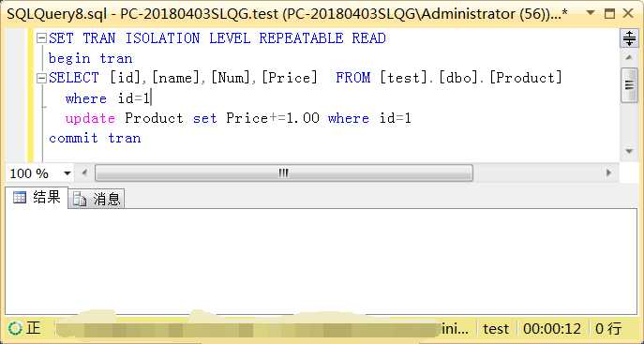Switch to the 消息 tab
Viewport: 644px width, 344px height.
click(97, 200)
